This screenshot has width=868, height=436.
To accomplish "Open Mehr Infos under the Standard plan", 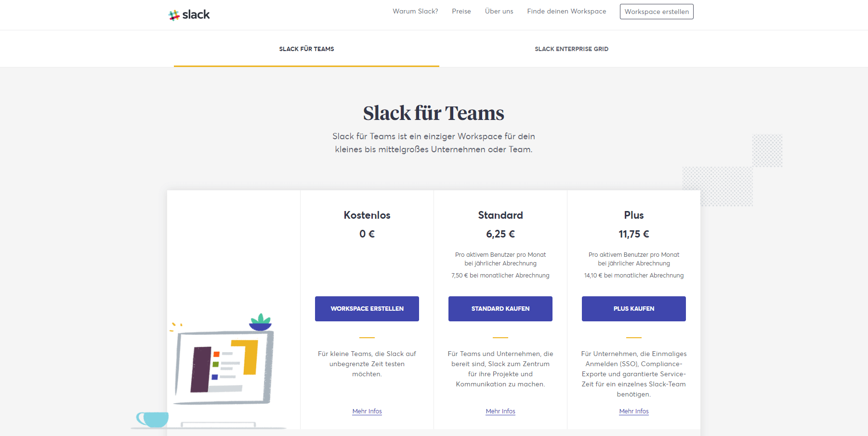I will pyautogui.click(x=500, y=411).
